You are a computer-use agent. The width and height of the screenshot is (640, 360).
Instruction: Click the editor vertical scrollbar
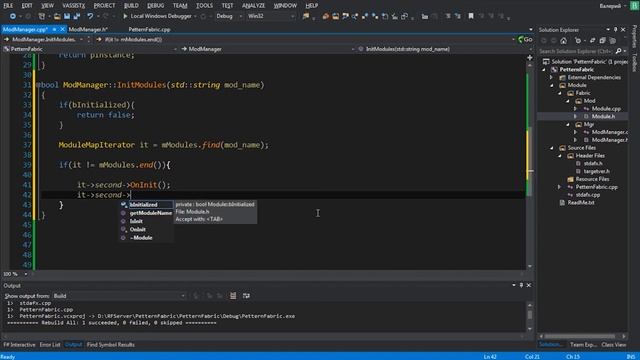pyautogui.click(x=530, y=162)
